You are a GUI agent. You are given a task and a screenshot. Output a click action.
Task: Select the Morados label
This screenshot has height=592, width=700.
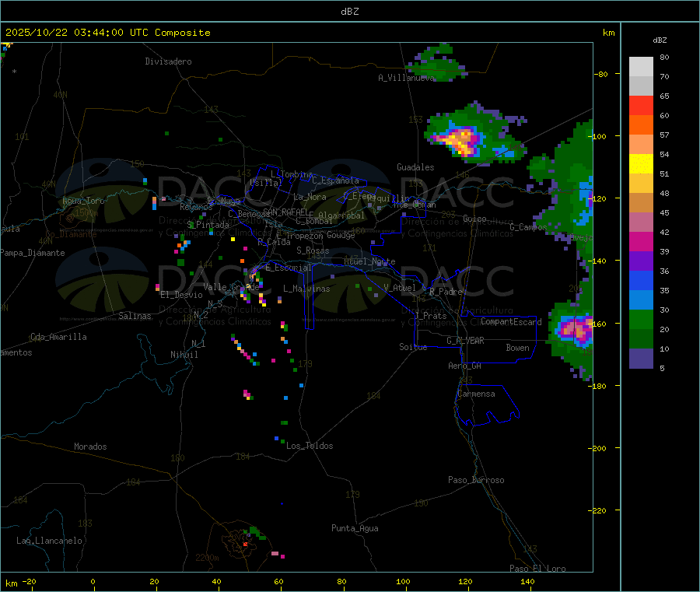click(90, 447)
